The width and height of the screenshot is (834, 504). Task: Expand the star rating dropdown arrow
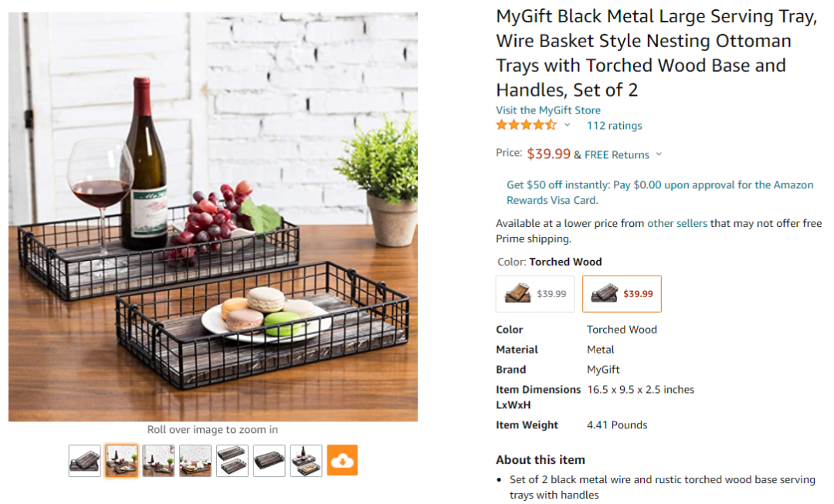568,125
